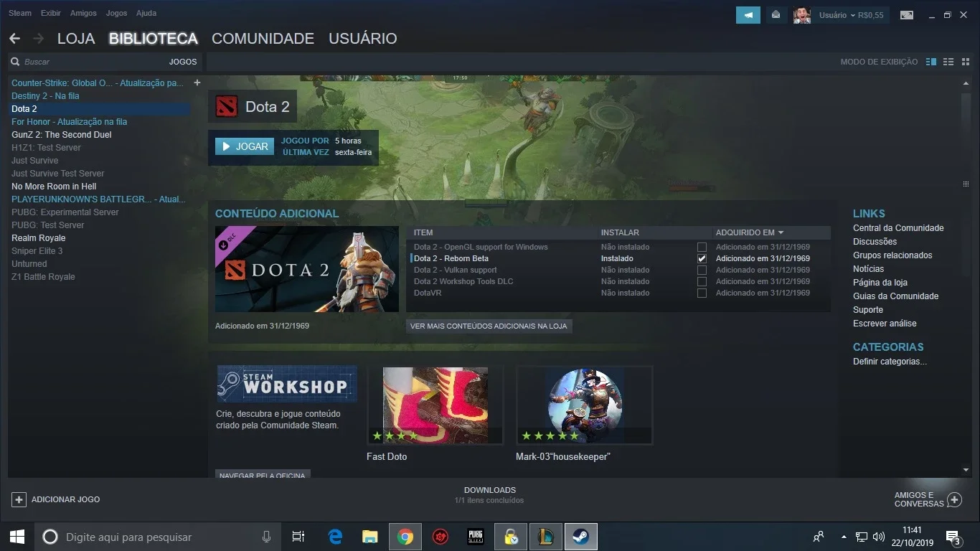Click scroll down arrow of page
Screen dimensions: 980x551
pyautogui.click(x=966, y=471)
